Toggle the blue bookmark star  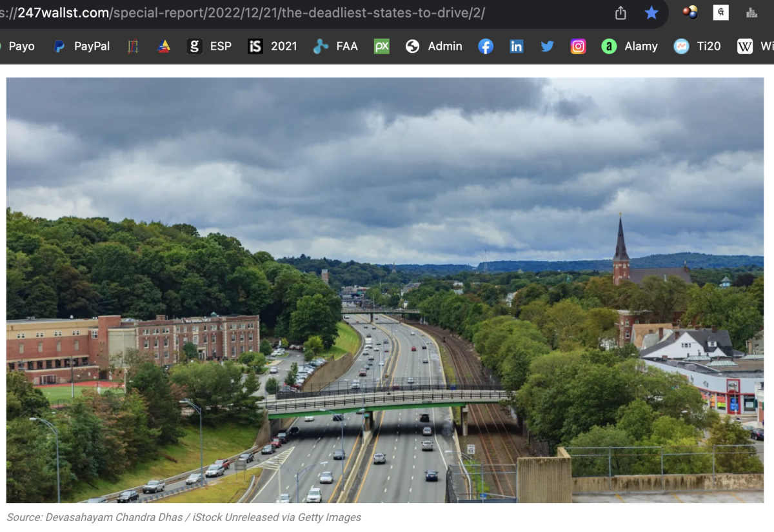click(x=651, y=13)
